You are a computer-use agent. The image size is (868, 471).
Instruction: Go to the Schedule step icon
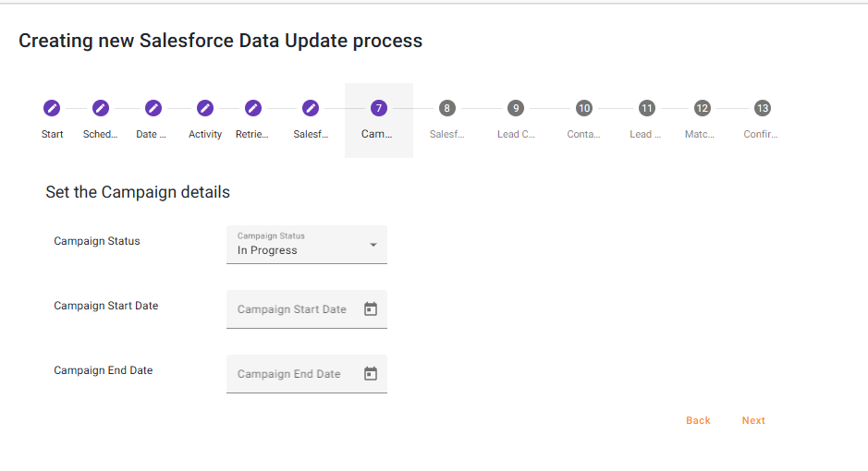[x=101, y=108]
